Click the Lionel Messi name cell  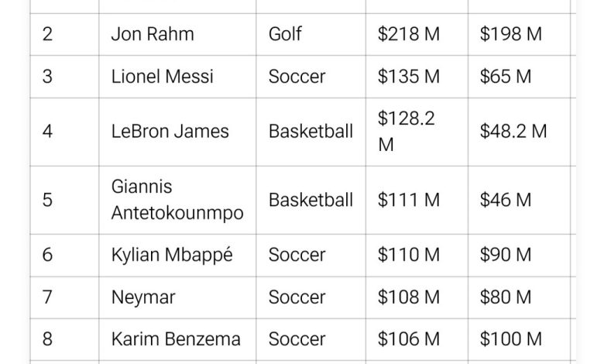click(x=162, y=77)
